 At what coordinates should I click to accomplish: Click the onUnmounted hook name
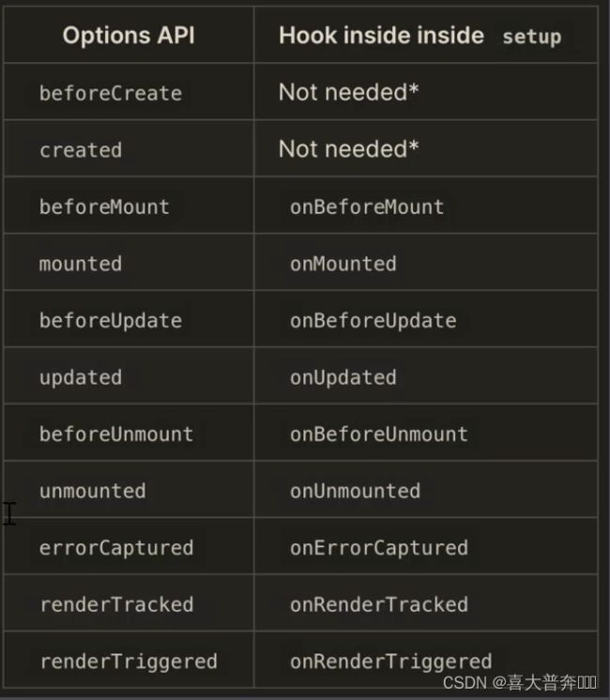click(x=355, y=491)
